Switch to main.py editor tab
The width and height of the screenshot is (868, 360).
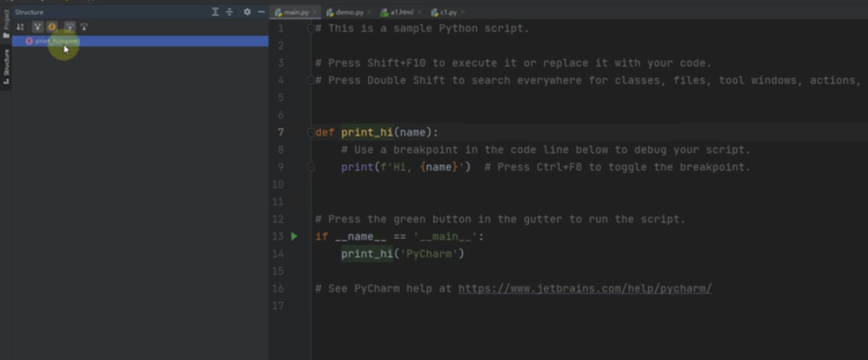coord(296,12)
